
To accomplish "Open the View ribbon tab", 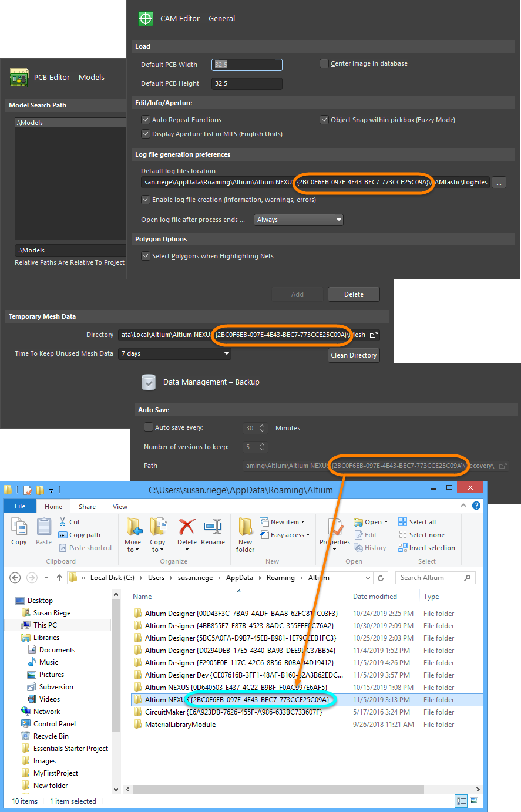I will point(120,507).
